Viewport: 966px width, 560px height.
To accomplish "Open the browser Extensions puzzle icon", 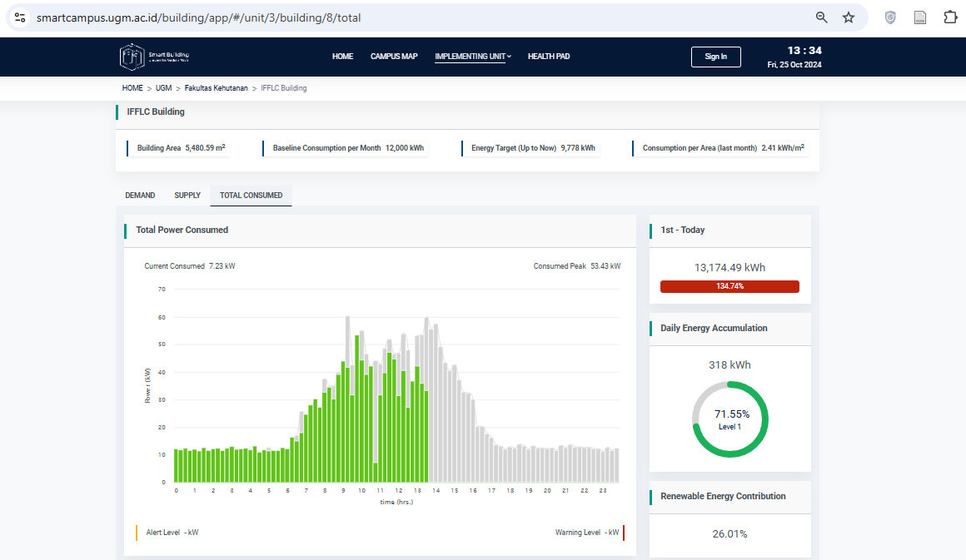I will (x=949, y=17).
